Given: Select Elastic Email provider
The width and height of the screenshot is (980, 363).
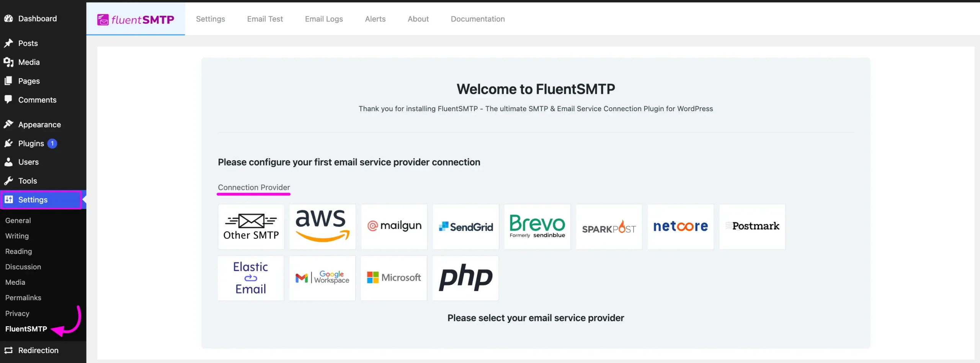Looking at the screenshot, I should tap(251, 278).
